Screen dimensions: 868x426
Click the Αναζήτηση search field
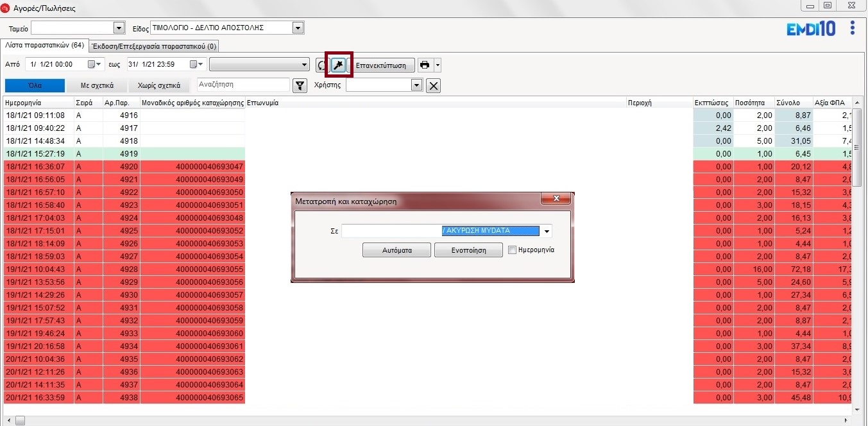[x=243, y=85]
